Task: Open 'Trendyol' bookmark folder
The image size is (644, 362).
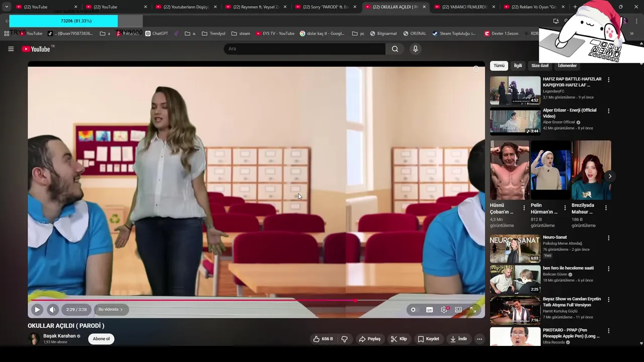Action: [x=213, y=34]
